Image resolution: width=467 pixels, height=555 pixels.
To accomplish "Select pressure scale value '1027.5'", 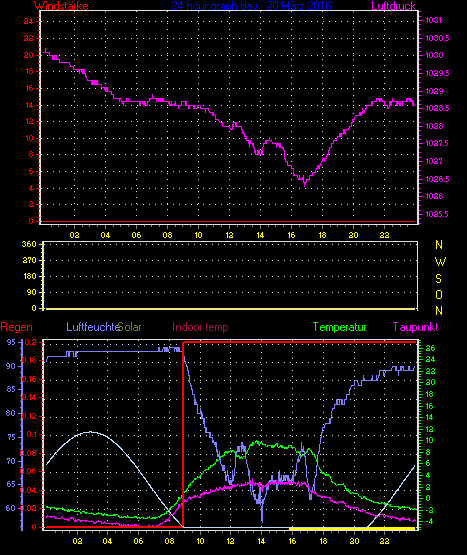I will [x=437, y=143].
